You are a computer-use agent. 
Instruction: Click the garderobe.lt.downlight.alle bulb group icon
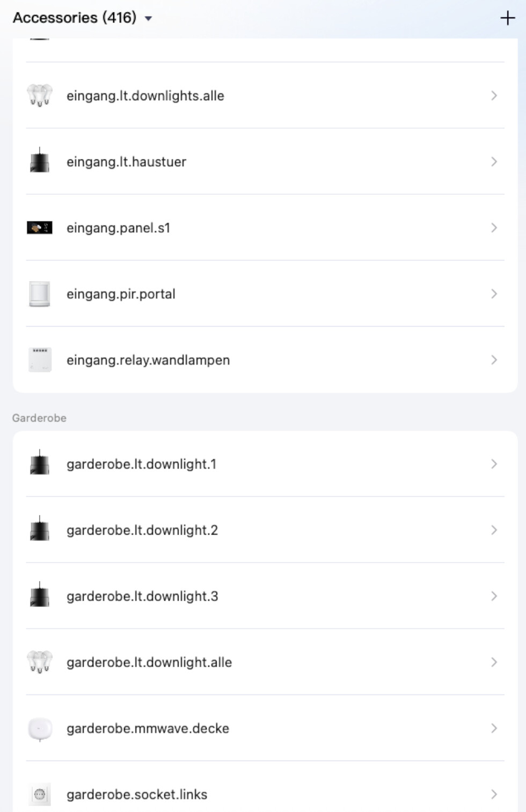coord(40,662)
